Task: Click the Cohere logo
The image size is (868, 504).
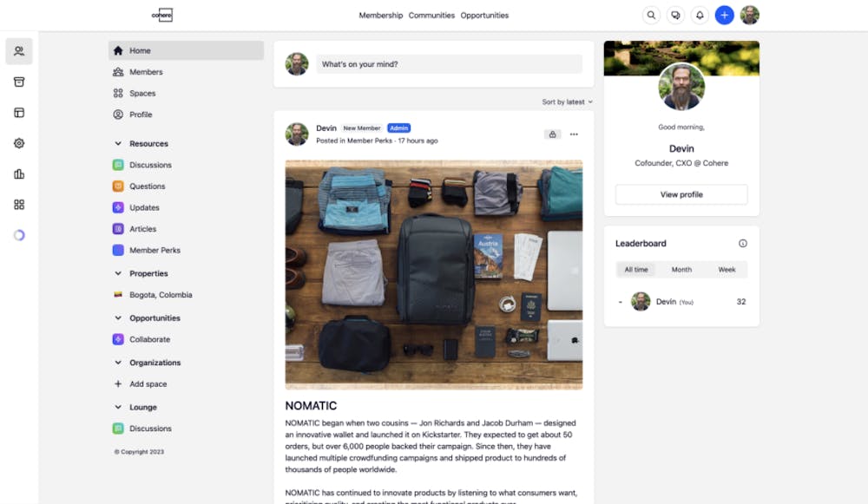Action: point(162,15)
